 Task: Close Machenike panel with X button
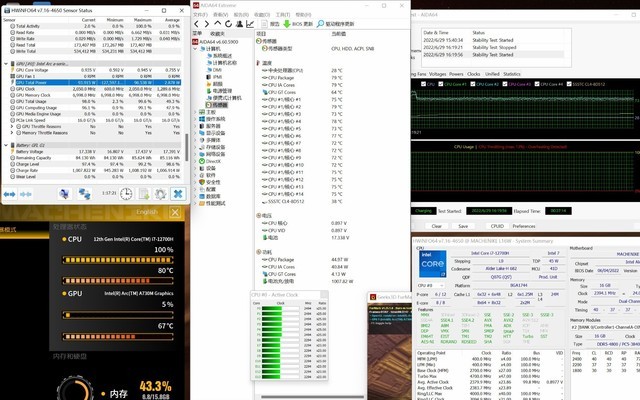175,212
